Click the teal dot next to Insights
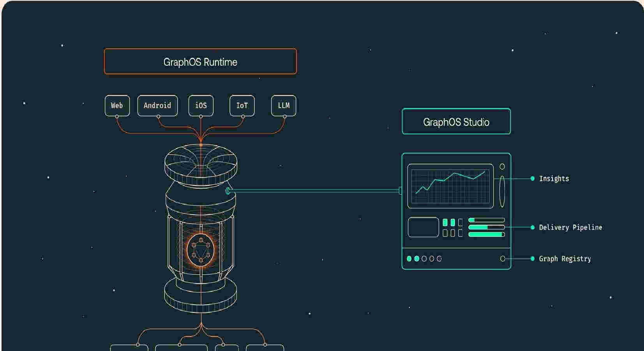 click(x=533, y=178)
